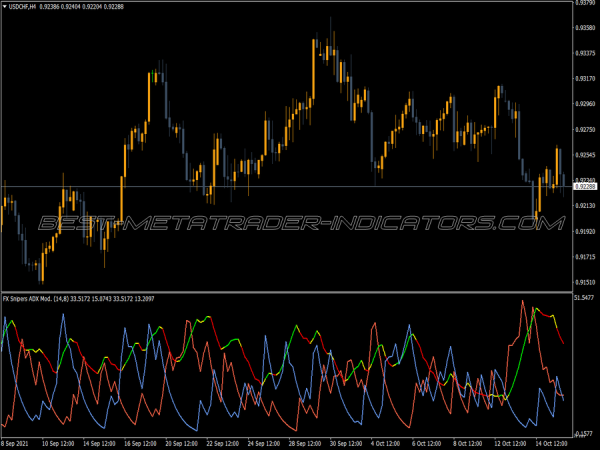Screen dimensions: 600x450
Task: Click the small triangle before USDCHF,H4
Action: 5,7
